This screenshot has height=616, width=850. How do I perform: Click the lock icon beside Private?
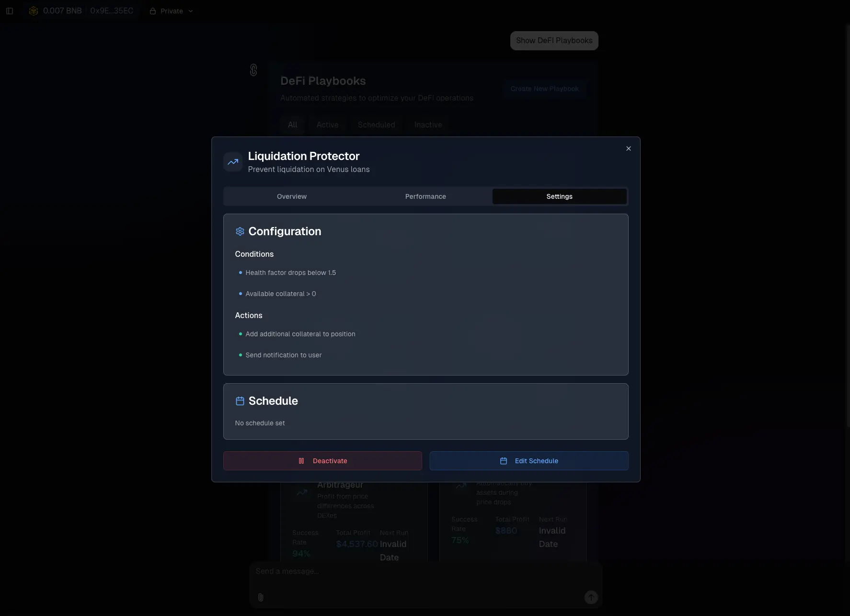[x=153, y=11]
